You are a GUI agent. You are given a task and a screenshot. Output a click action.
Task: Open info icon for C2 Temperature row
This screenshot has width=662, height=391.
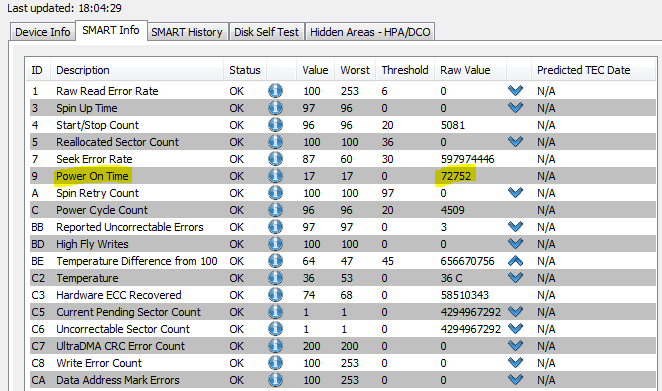[x=275, y=278]
